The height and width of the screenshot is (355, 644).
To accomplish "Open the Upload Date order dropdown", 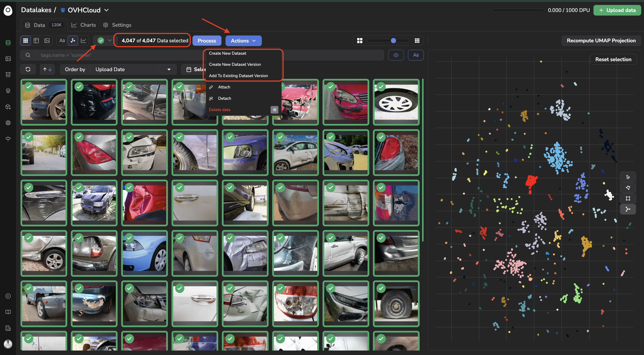I will [x=134, y=69].
